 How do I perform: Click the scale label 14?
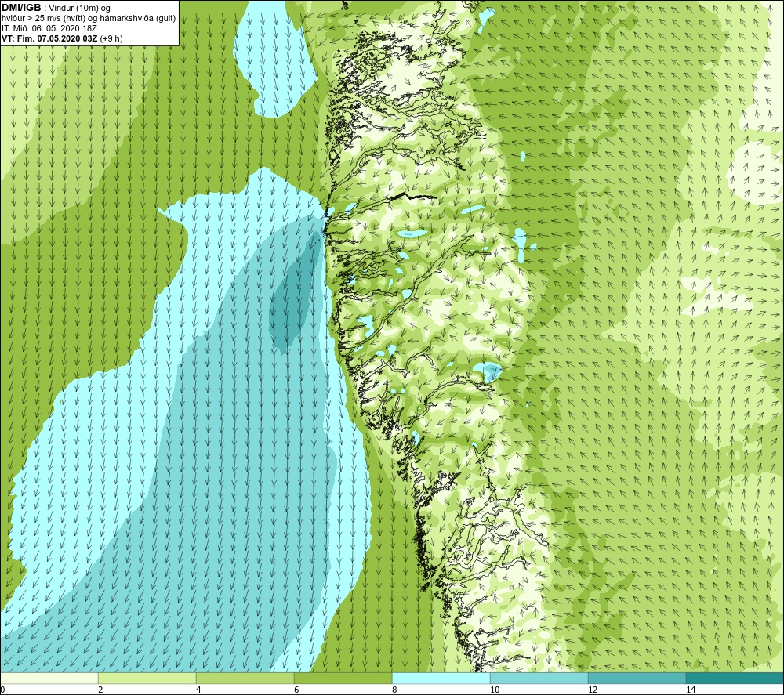pyautogui.click(x=691, y=690)
